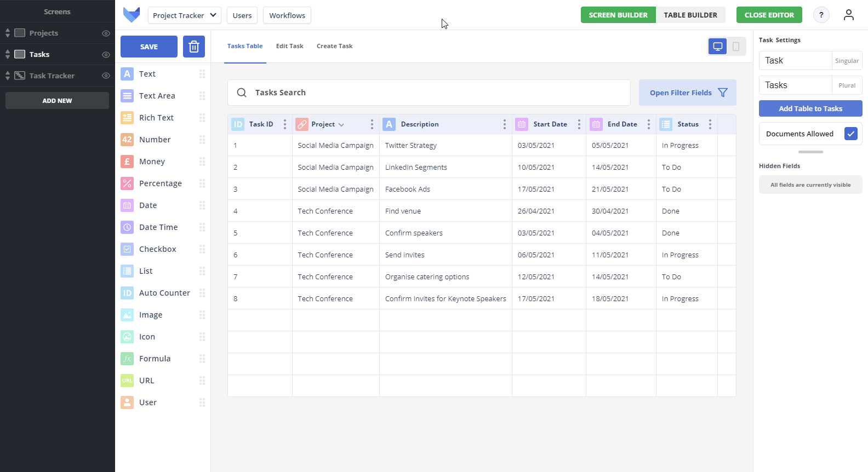
Task: Select Table Builder mode
Action: pos(690,15)
